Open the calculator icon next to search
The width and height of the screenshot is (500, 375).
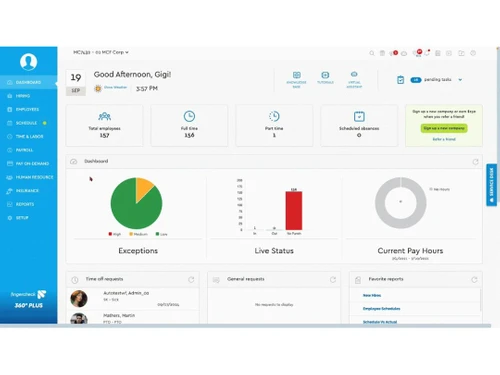tap(382, 53)
